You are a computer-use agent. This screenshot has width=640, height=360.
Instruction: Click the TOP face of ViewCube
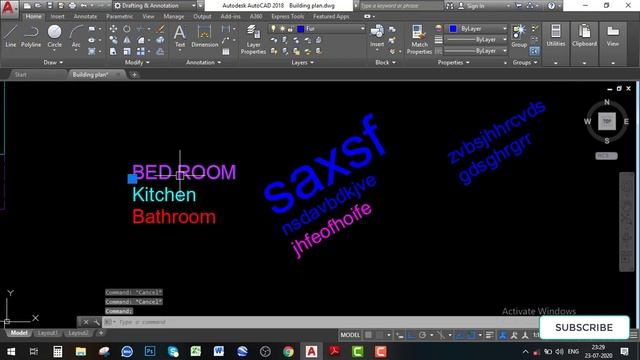pyautogui.click(x=607, y=121)
